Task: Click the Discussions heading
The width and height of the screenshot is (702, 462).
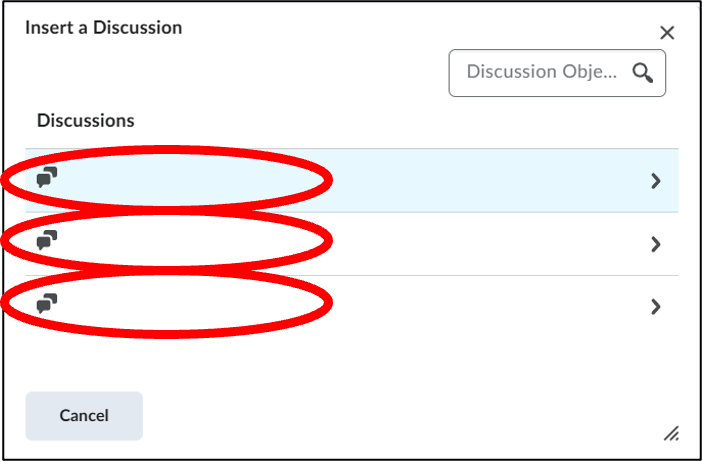Action: coord(86,121)
